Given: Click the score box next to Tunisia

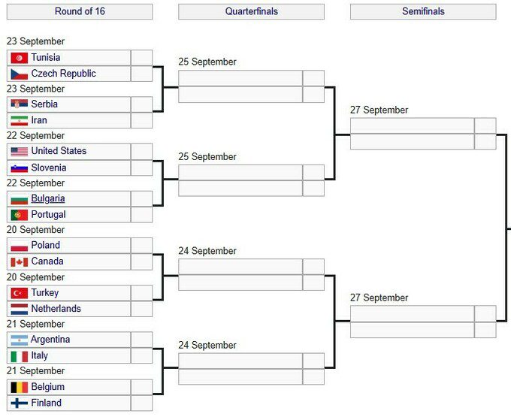Looking at the screenshot, I should click(x=141, y=58).
